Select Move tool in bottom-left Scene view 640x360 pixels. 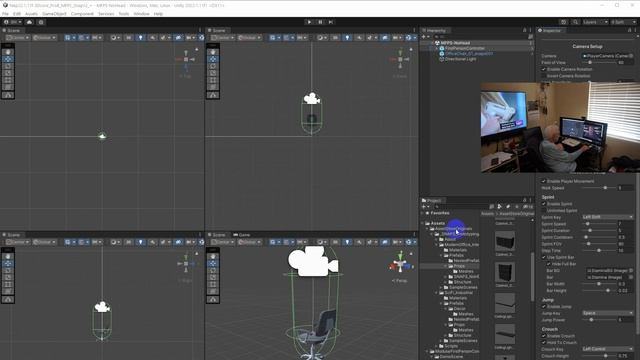(8, 264)
